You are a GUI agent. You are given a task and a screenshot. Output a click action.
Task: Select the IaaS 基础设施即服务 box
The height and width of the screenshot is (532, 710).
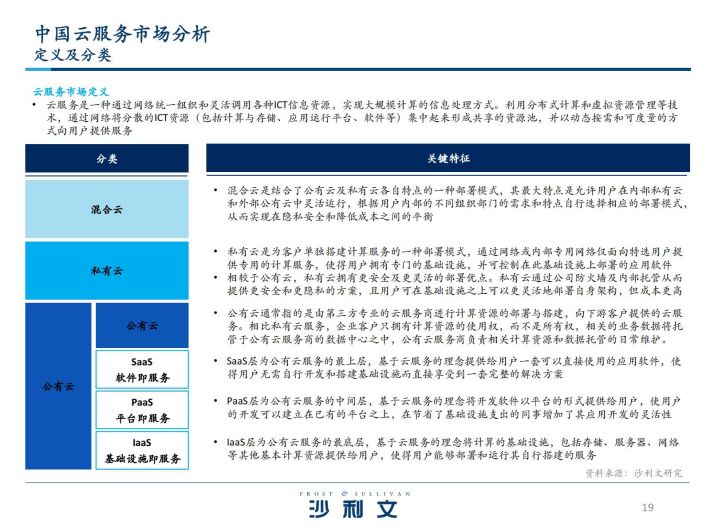142,450
